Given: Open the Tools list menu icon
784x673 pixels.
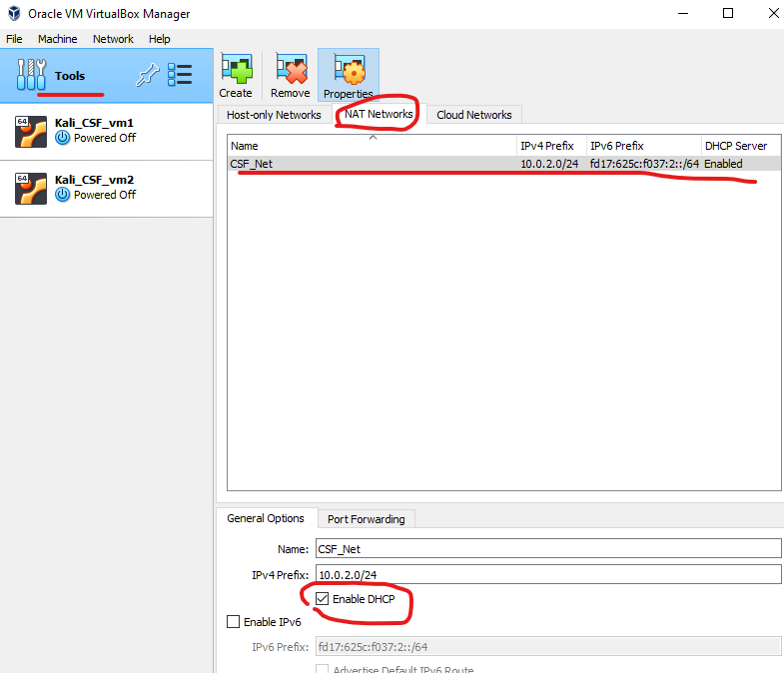Looking at the screenshot, I should point(180,75).
